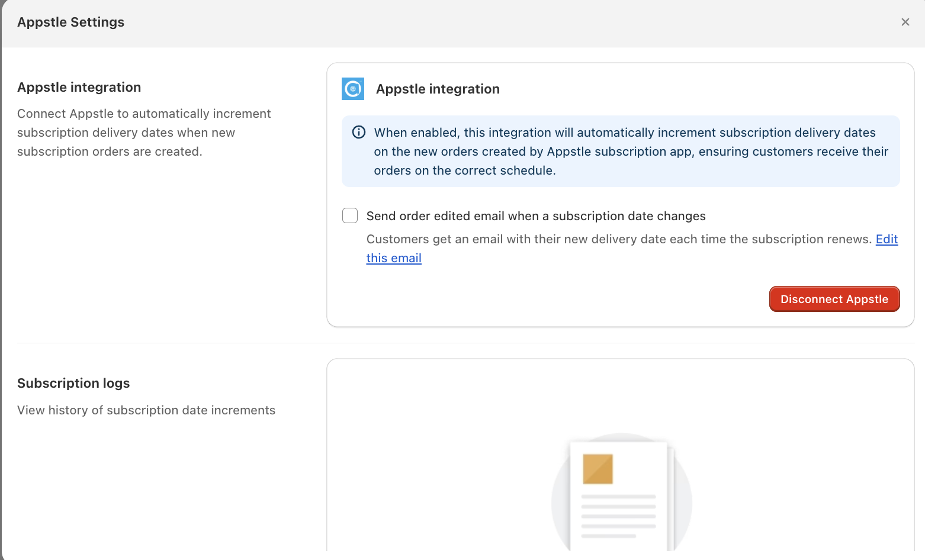The width and height of the screenshot is (925, 560).
Task: Click the 'Appstle integration' card heading
Action: click(438, 89)
